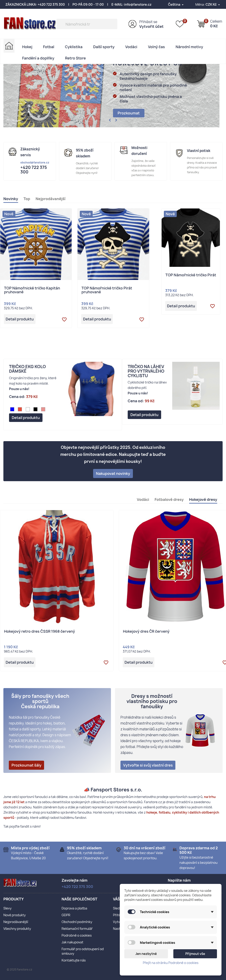Go to next hero banner slide
226x980 pixels.
116,120
